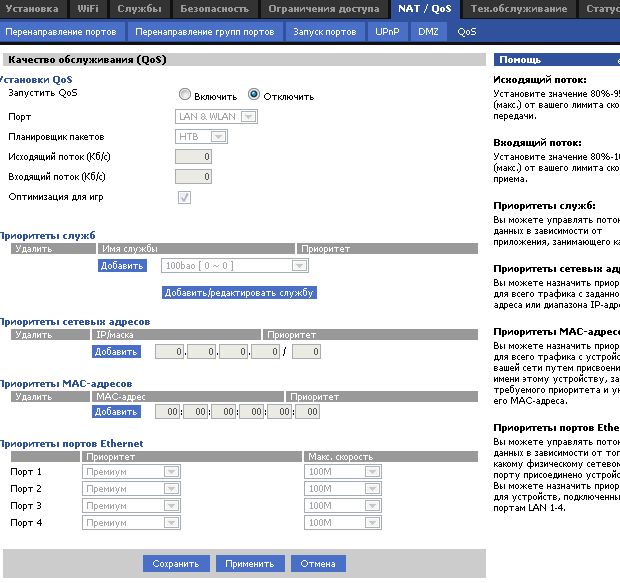Focus the last MAC address byte field
620x583 pixels.
click(x=308, y=412)
